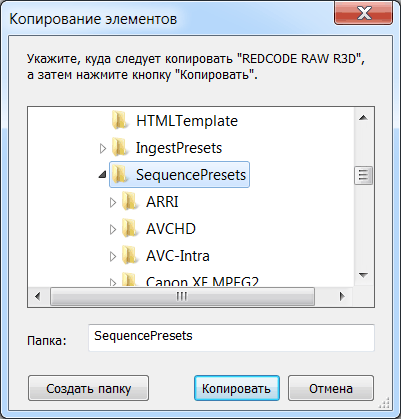
Task: Click the vertical scrollbar down arrow
Action: coord(363,275)
